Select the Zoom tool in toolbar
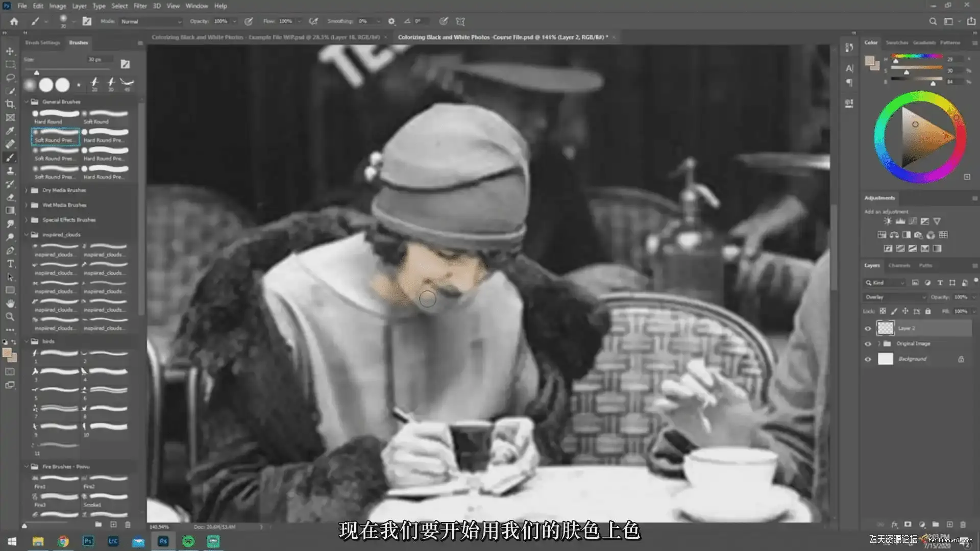This screenshot has height=551, width=980. [x=10, y=317]
